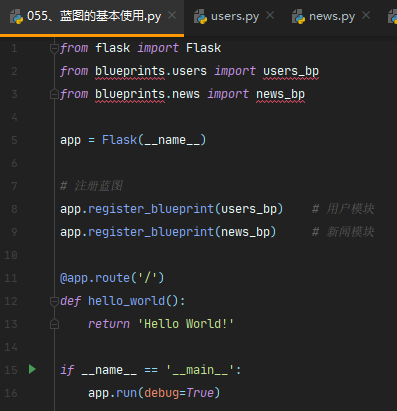Click line number 5 in the gutter

coord(14,140)
